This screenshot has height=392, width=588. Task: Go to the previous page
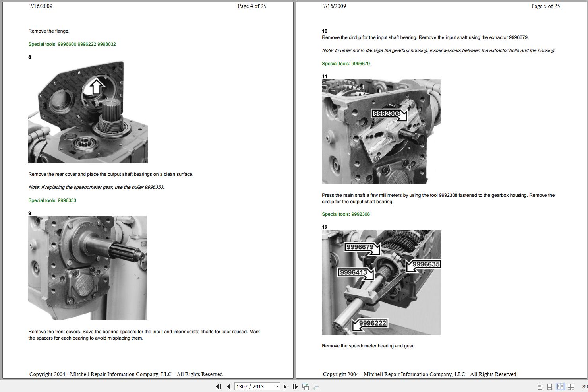[228, 386]
